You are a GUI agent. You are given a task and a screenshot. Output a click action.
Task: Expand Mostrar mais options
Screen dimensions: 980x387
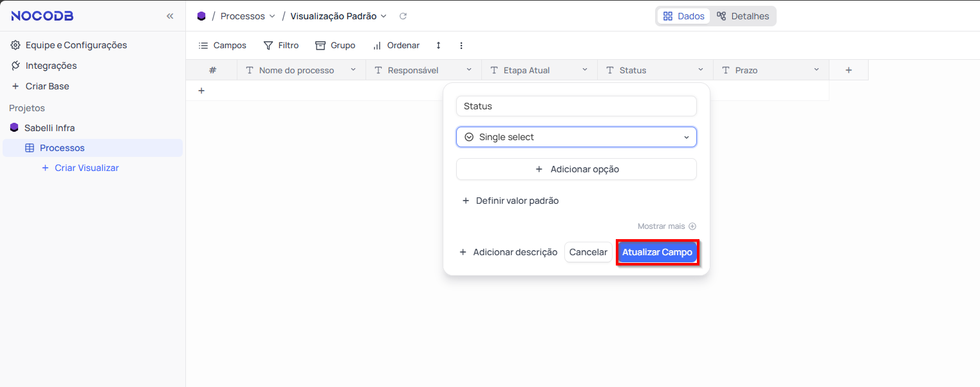point(667,226)
